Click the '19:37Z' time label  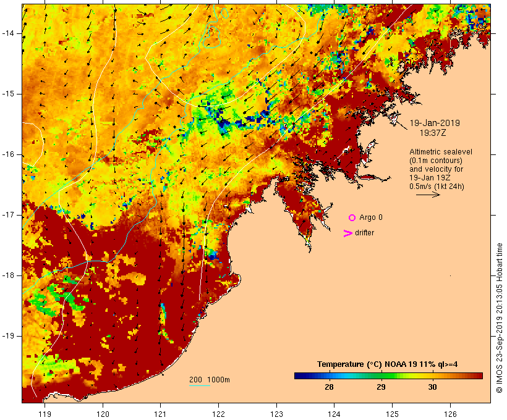point(433,133)
